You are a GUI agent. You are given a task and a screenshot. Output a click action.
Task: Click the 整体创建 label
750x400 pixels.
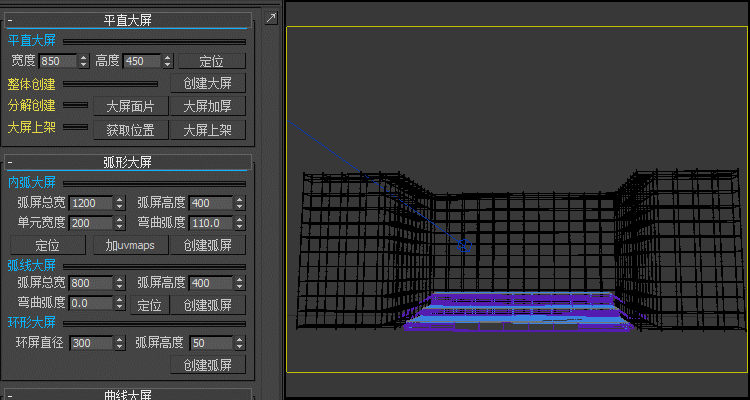(32, 85)
